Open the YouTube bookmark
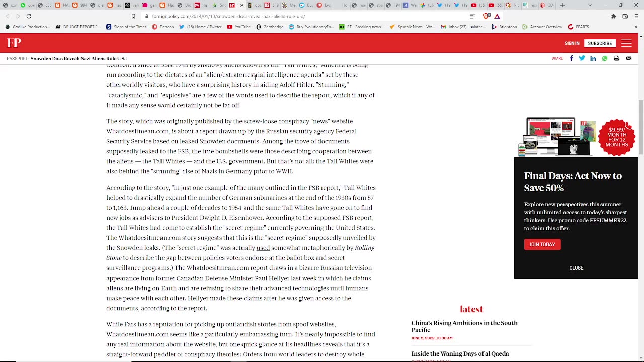 (x=238, y=27)
